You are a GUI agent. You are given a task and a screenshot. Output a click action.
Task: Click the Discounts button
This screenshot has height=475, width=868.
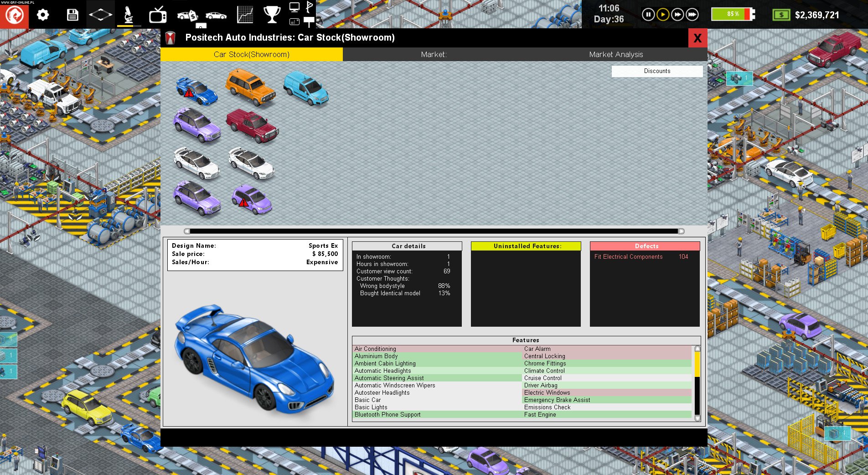click(657, 71)
